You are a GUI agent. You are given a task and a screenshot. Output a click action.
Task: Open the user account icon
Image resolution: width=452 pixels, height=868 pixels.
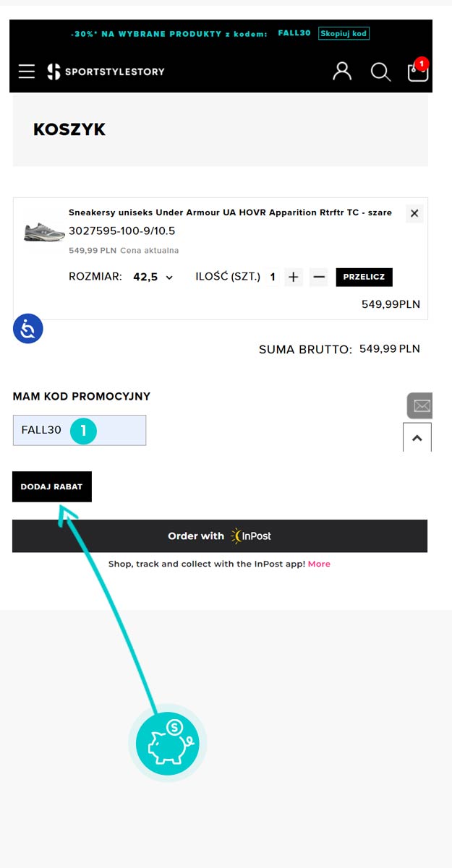point(342,72)
